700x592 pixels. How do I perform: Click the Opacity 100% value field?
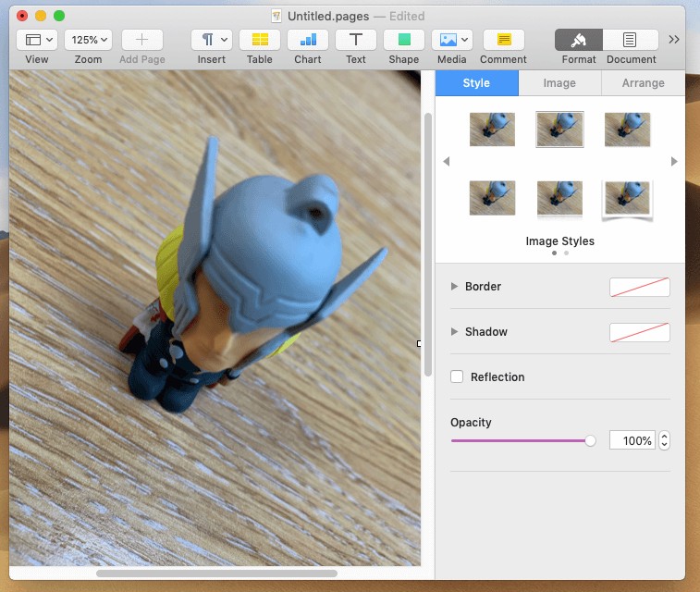(632, 440)
